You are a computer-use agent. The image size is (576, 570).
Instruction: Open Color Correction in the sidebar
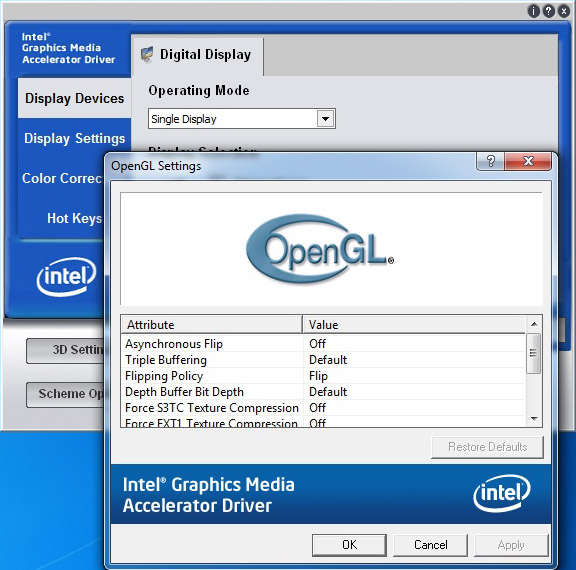coord(62,178)
